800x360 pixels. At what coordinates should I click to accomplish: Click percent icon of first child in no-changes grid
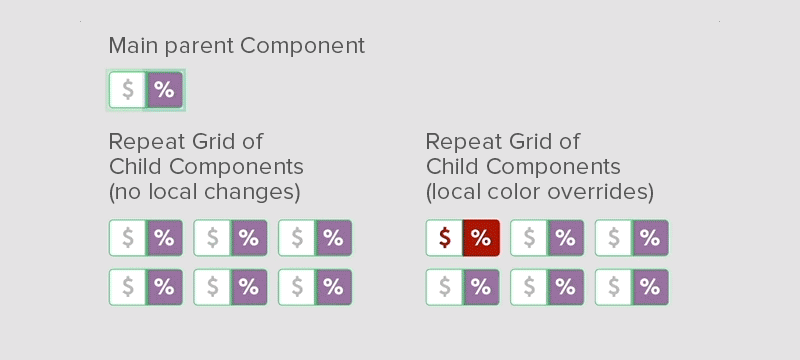coord(164,238)
